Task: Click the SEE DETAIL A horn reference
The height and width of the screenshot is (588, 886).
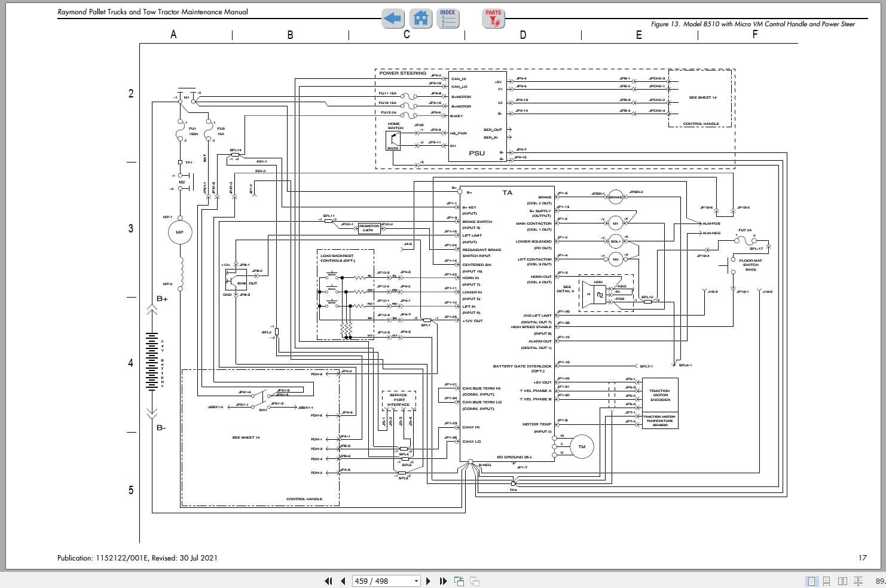Action: [565, 289]
